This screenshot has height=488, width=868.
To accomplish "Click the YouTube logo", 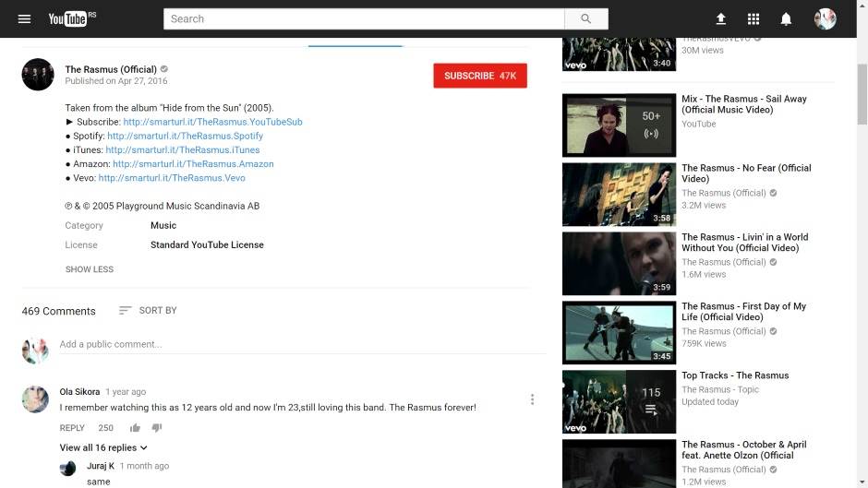I will pos(68,18).
